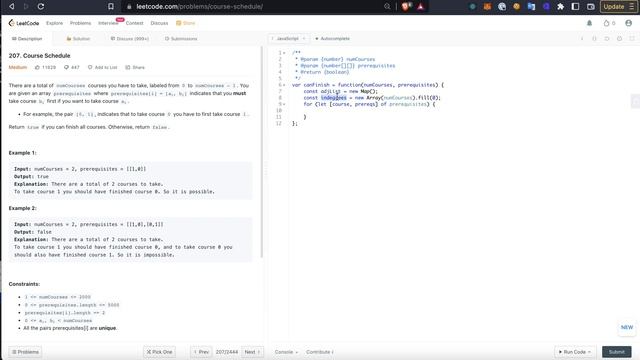The height and width of the screenshot is (360, 640).
Task: Click the Update button in browser toolbar
Action: (618, 7)
